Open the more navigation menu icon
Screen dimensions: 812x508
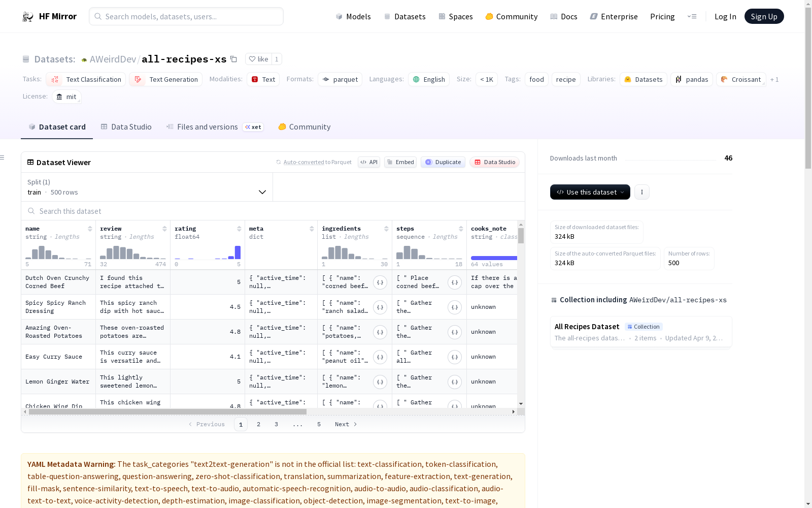692,16
